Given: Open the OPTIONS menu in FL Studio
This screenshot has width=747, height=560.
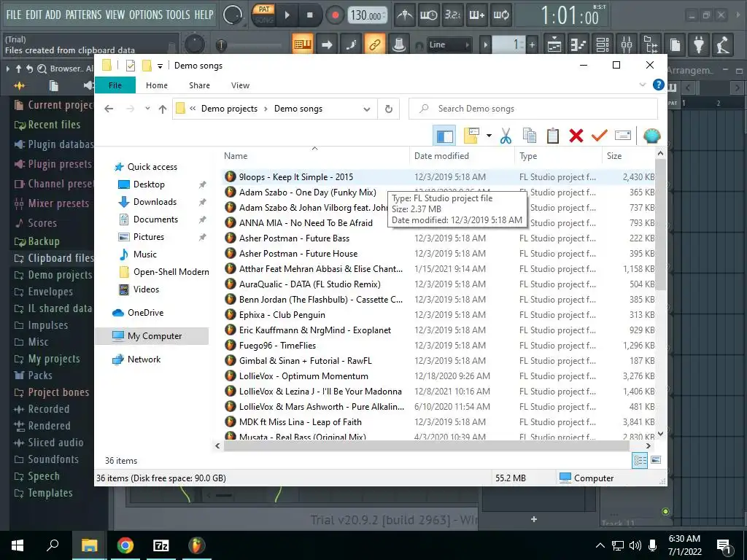Looking at the screenshot, I should point(146,15).
